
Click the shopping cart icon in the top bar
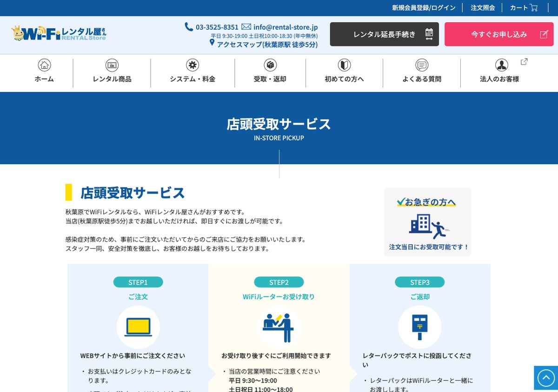click(533, 7)
